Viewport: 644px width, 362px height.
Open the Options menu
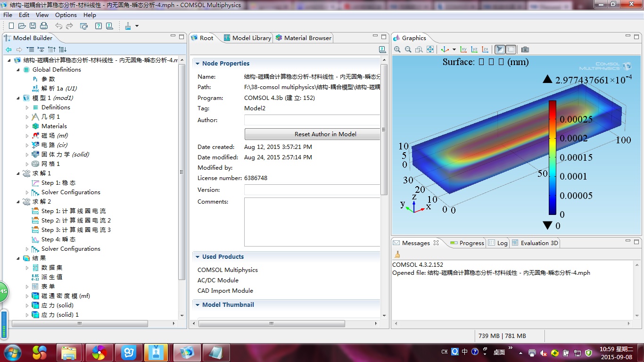(66, 15)
